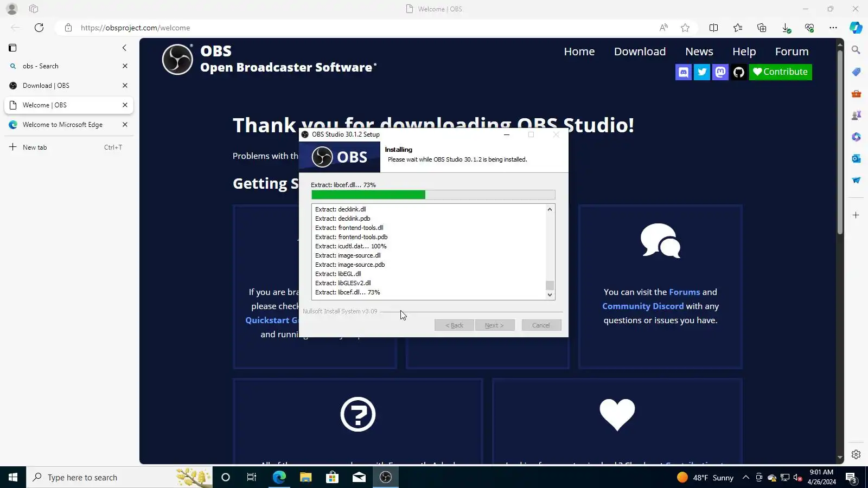Follow the Community Discord link
Viewport: 868px width, 488px height.
(x=643, y=306)
